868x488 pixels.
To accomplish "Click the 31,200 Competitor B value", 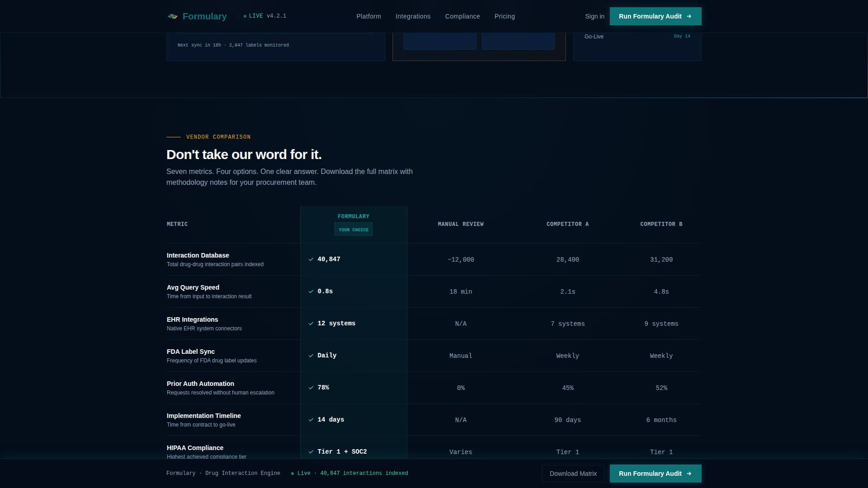I will coord(661,260).
